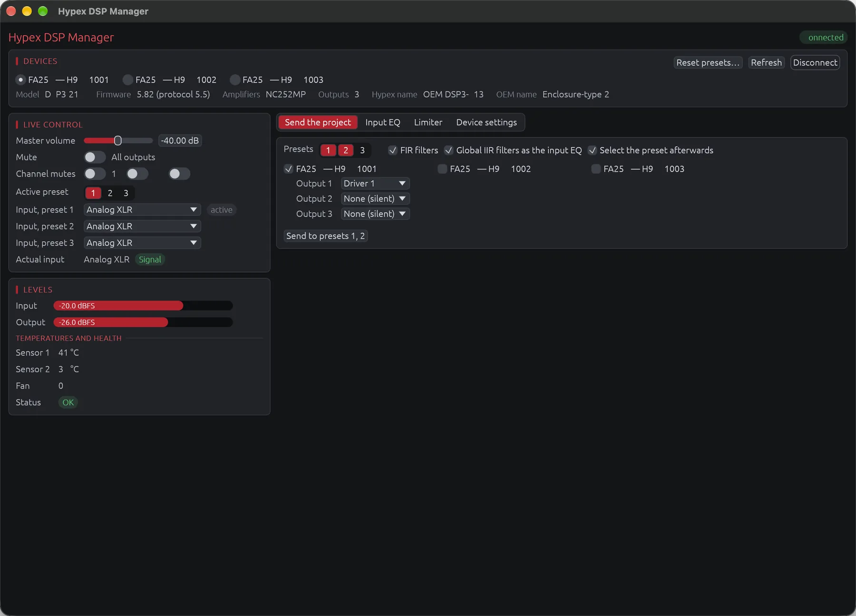856x616 pixels.
Task: Check FA25 H9 1003 in the send panel
Action: [x=596, y=169]
